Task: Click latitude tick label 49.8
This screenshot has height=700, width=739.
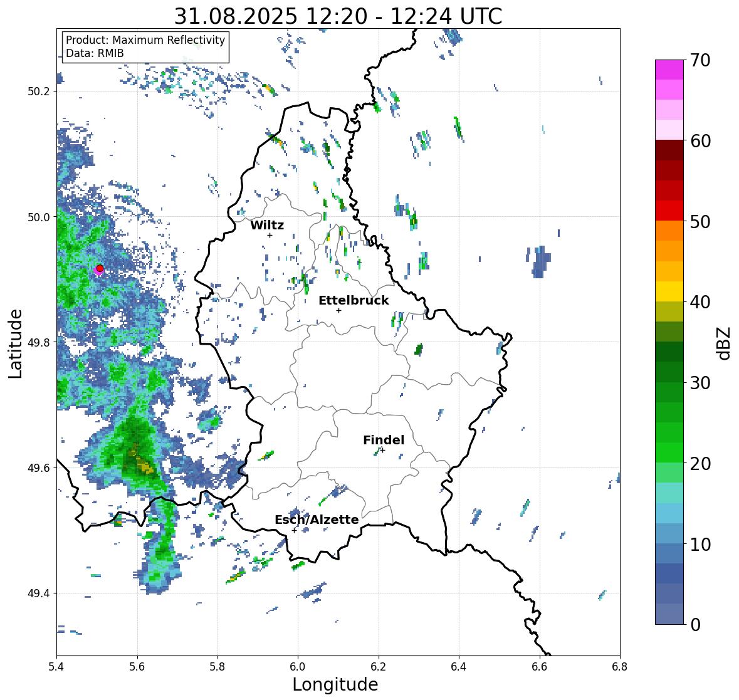Action: point(39,342)
